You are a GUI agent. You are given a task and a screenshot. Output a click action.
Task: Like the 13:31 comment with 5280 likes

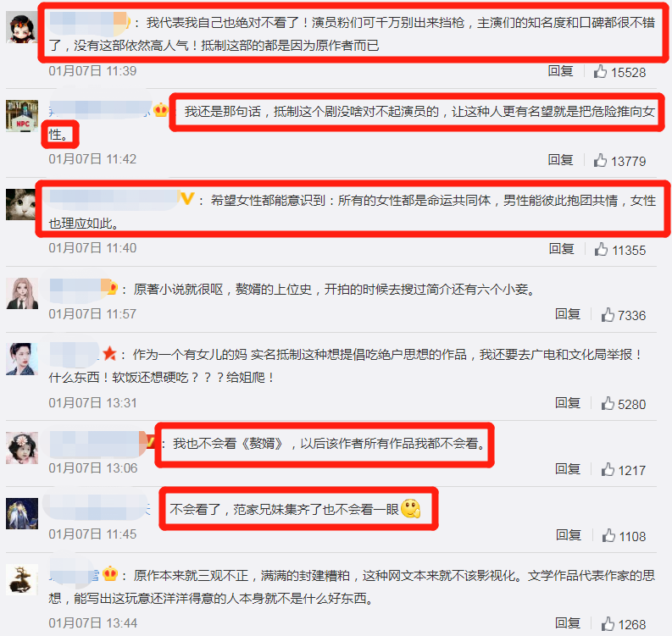[x=608, y=403]
